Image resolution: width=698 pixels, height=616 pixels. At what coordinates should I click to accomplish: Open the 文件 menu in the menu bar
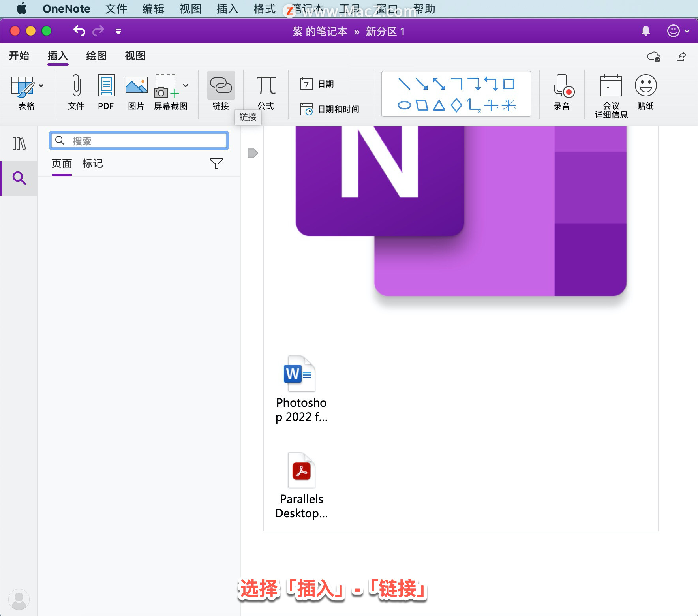coord(116,9)
